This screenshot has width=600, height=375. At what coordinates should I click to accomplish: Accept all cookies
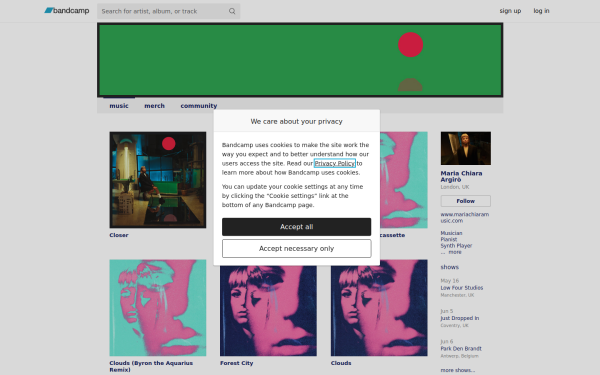click(297, 227)
